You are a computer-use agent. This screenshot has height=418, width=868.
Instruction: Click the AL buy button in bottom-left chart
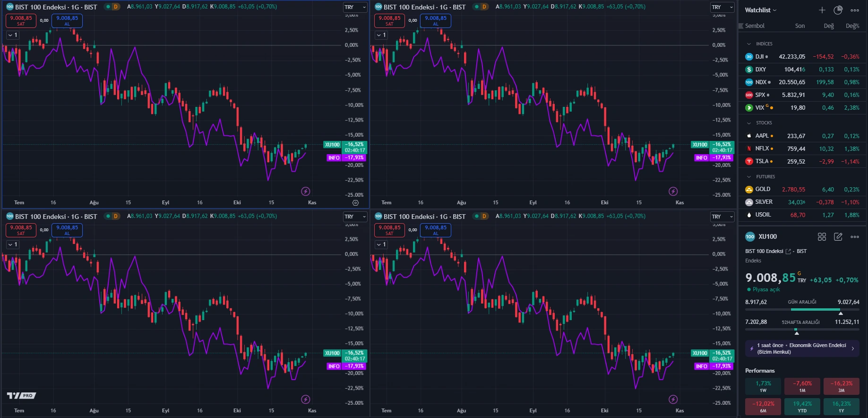tap(67, 230)
